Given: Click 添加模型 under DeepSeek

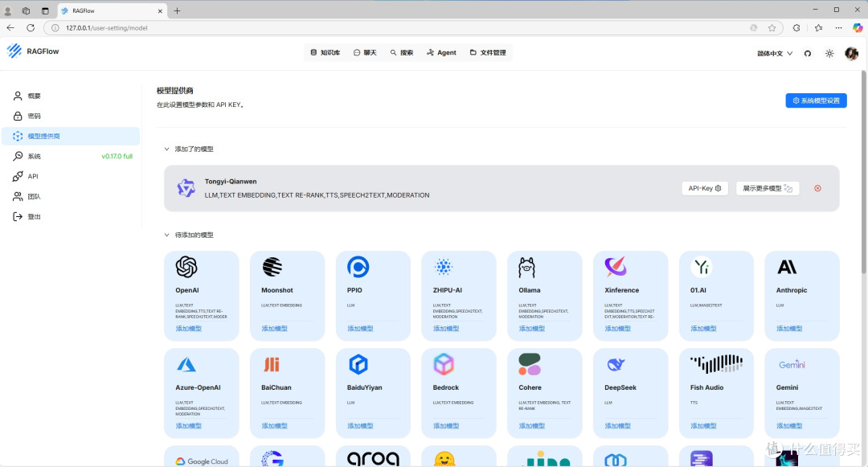Looking at the screenshot, I should (x=618, y=426).
